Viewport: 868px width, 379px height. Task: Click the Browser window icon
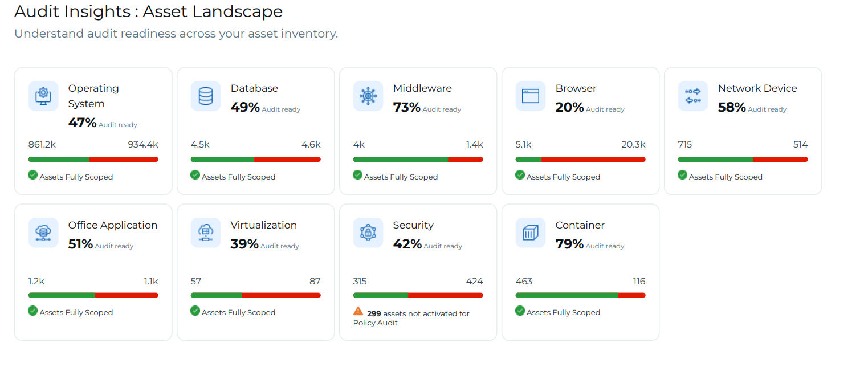coord(531,96)
